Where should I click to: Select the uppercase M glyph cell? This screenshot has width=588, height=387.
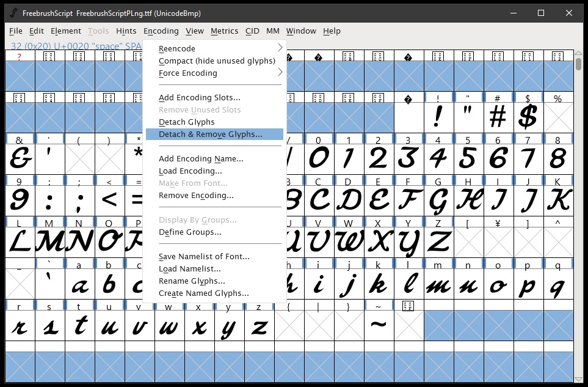click(x=50, y=243)
